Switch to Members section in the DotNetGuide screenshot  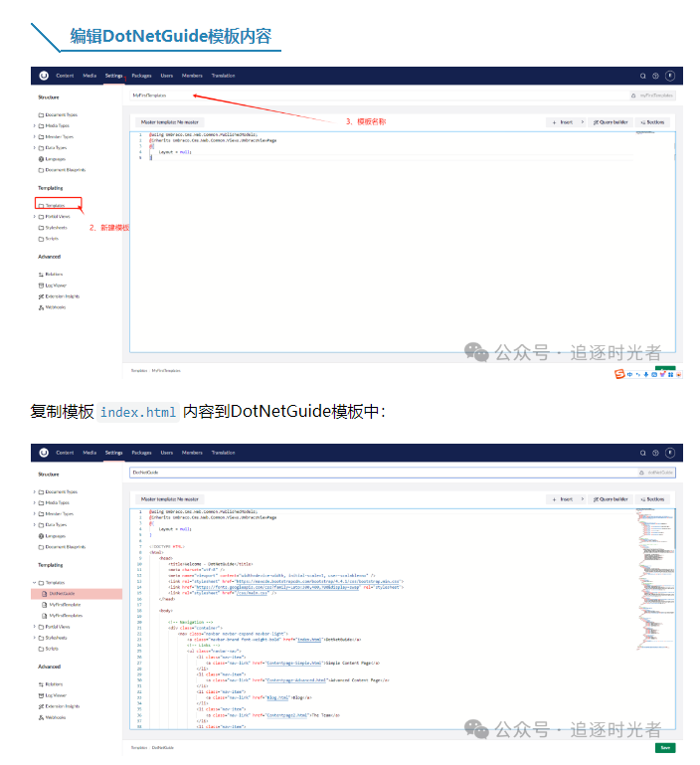pos(192,453)
